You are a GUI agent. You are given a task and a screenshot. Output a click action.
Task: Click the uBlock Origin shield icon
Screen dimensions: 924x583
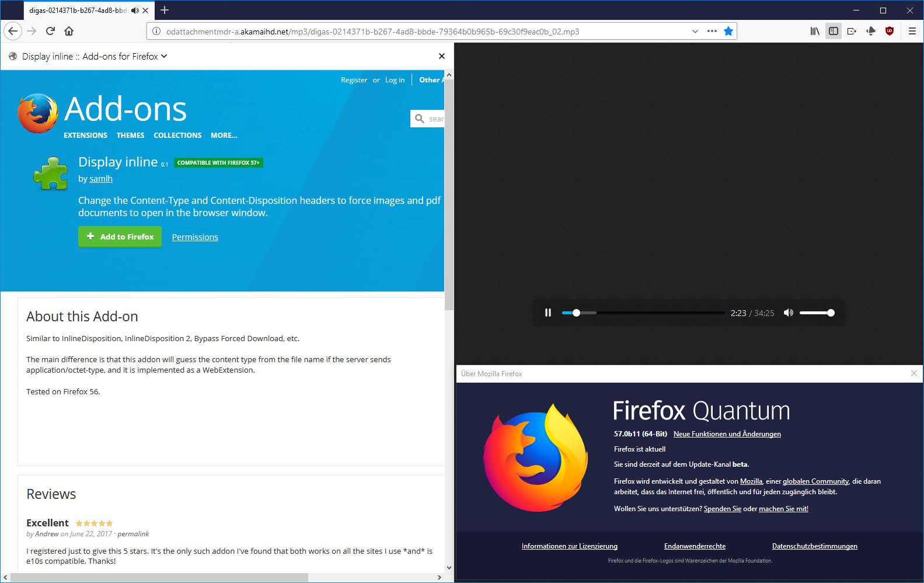coord(890,31)
